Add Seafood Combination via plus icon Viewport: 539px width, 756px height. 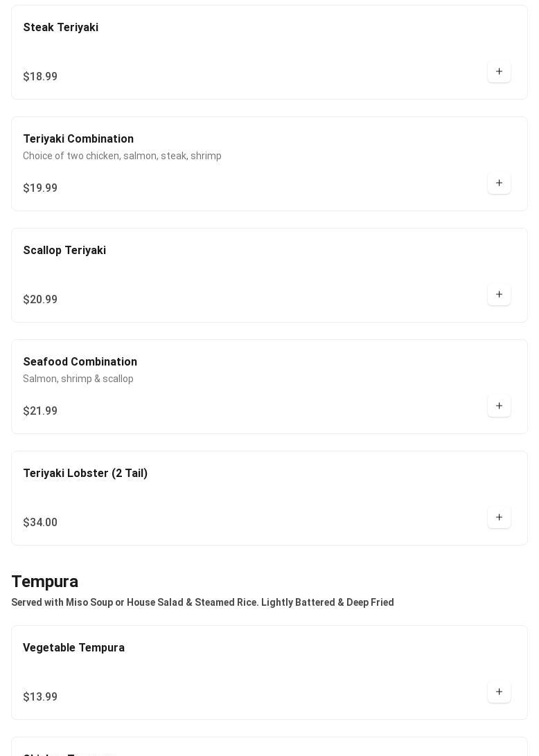point(499,406)
